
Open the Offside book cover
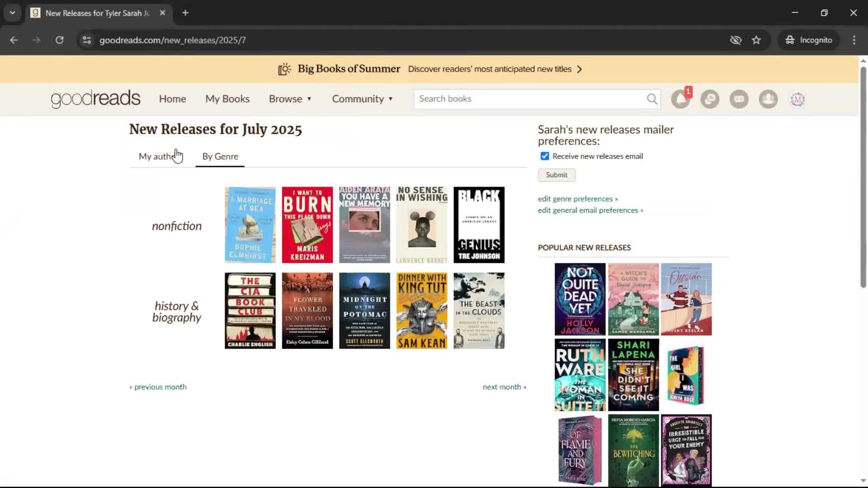tap(686, 299)
